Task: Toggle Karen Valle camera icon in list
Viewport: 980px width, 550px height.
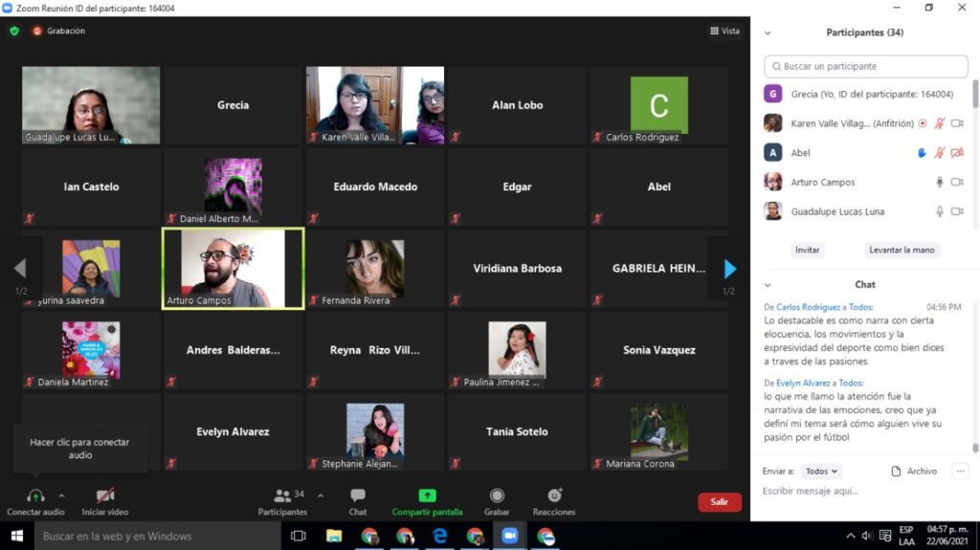Action: click(x=957, y=123)
